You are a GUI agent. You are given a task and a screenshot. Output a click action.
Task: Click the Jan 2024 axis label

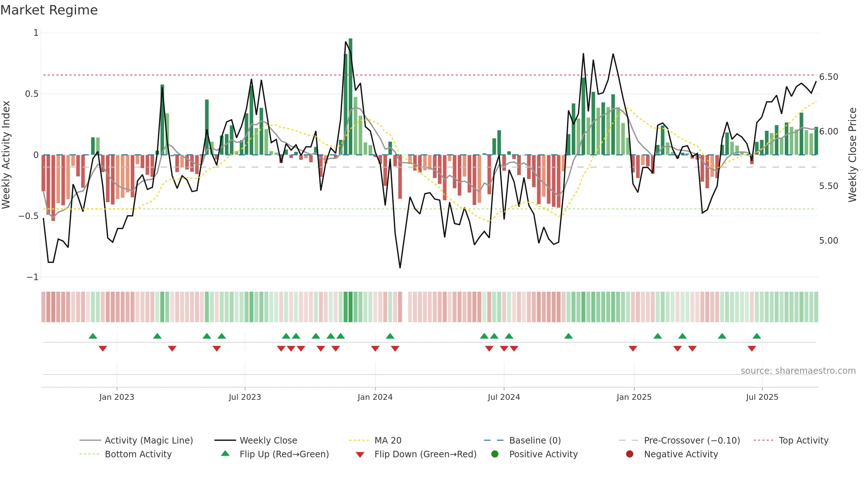coord(375,397)
